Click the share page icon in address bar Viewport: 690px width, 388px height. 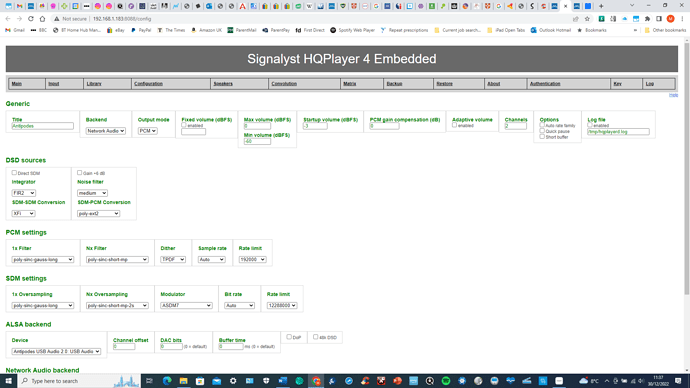tap(576, 19)
